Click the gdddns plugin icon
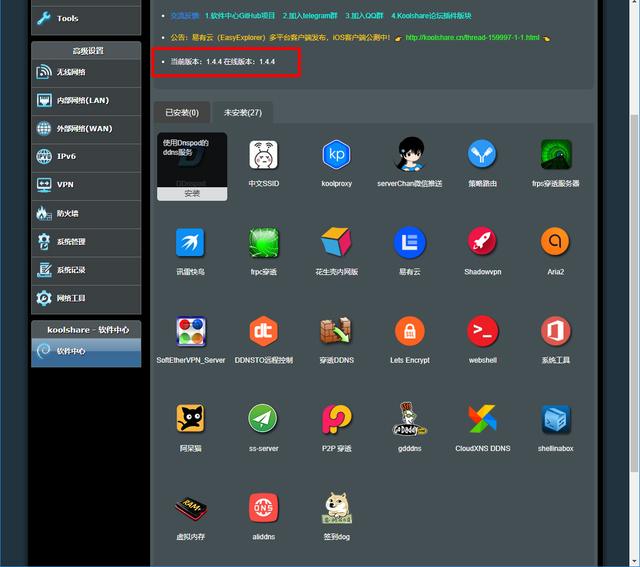This screenshot has width=640, height=567. 409,418
